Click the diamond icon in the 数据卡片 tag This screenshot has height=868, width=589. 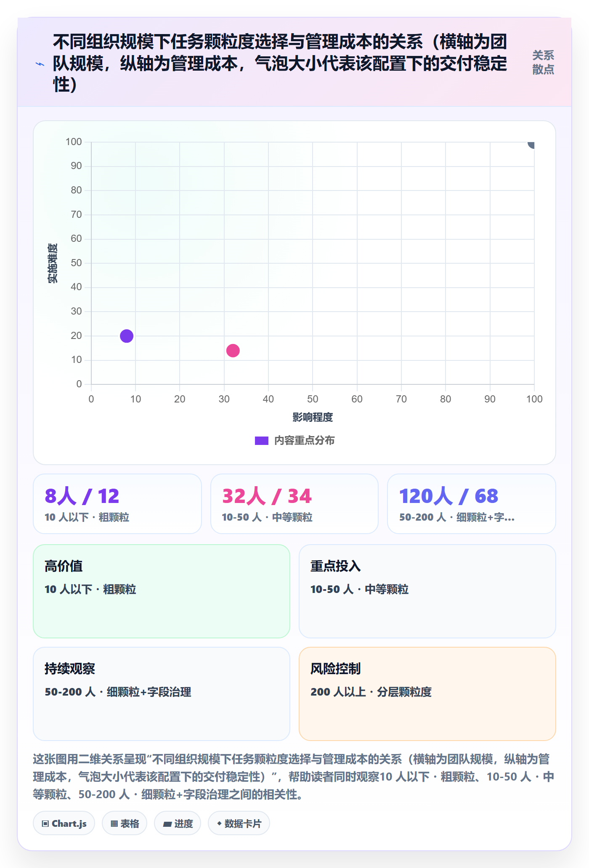[219, 823]
